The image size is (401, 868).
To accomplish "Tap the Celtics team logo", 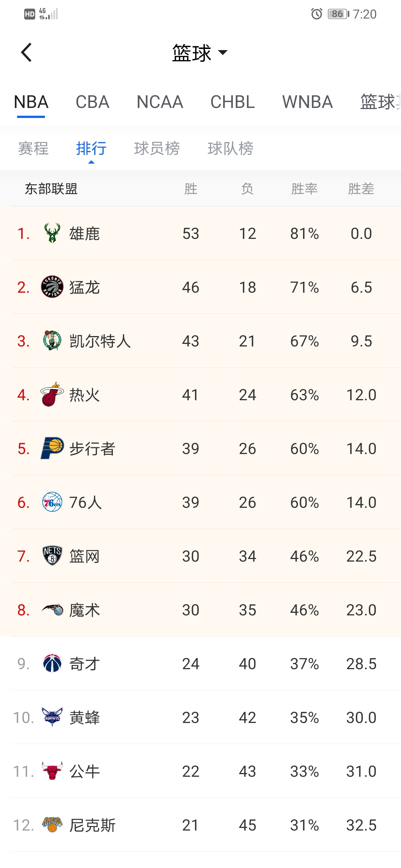I will 52,341.
